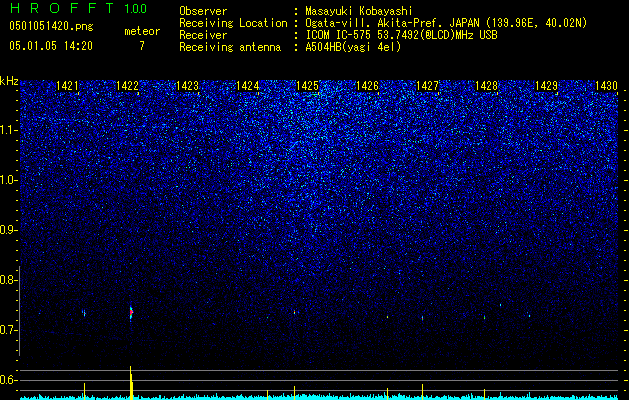Image resolution: width=629 pixels, height=400 pixels.
Task: Click the meteor echo near 1427
Action: tap(422, 318)
